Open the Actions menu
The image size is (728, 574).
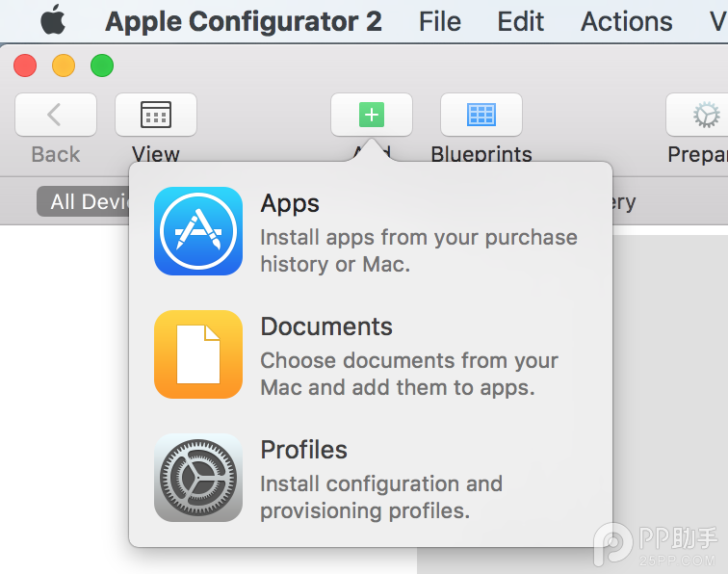point(626,21)
